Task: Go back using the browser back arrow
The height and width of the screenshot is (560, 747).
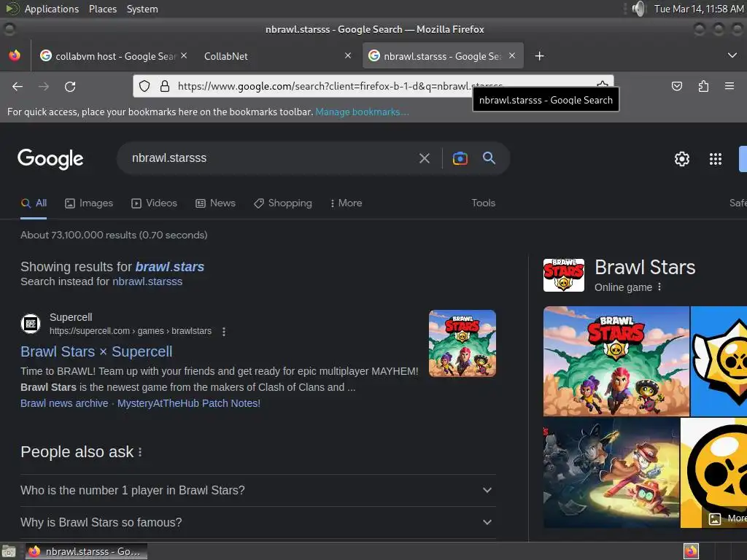Action: tap(18, 86)
